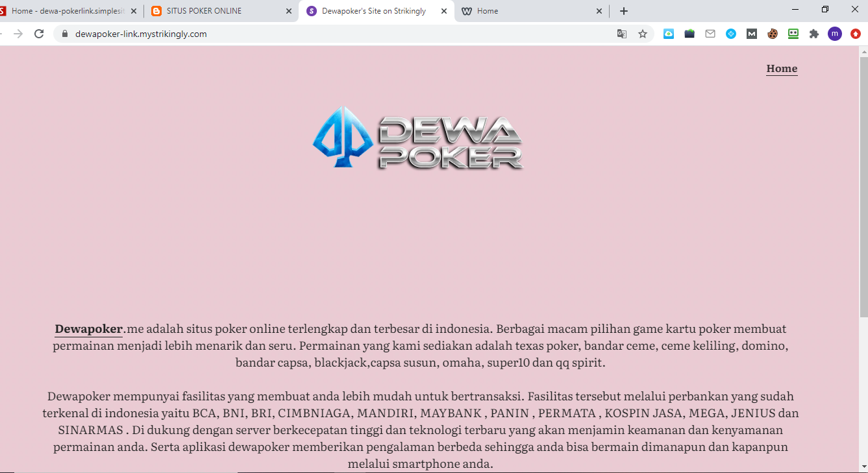Click the red update arrow icon
Image resolution: width=868 pixels, height=473 pixels.
point(855,34)
